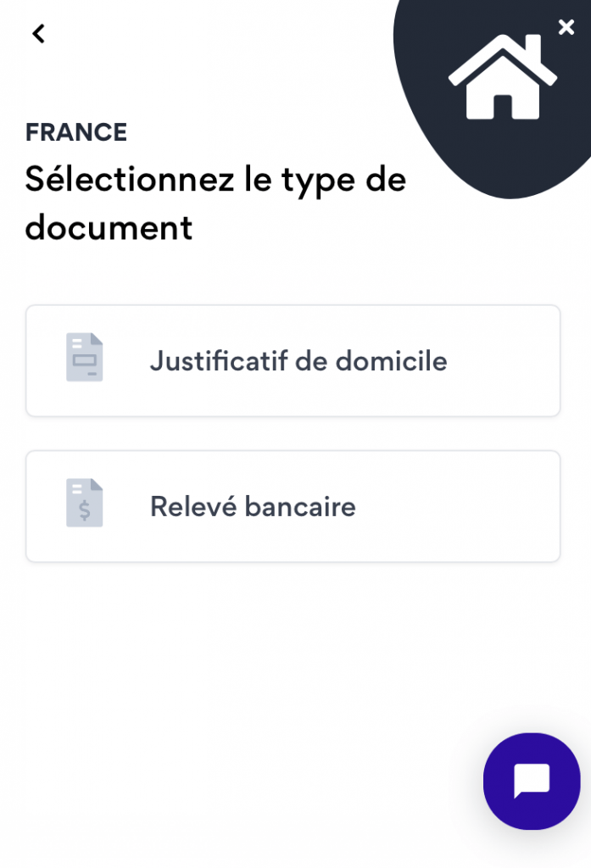Click the word 'document' in the heading

point(109,227)
